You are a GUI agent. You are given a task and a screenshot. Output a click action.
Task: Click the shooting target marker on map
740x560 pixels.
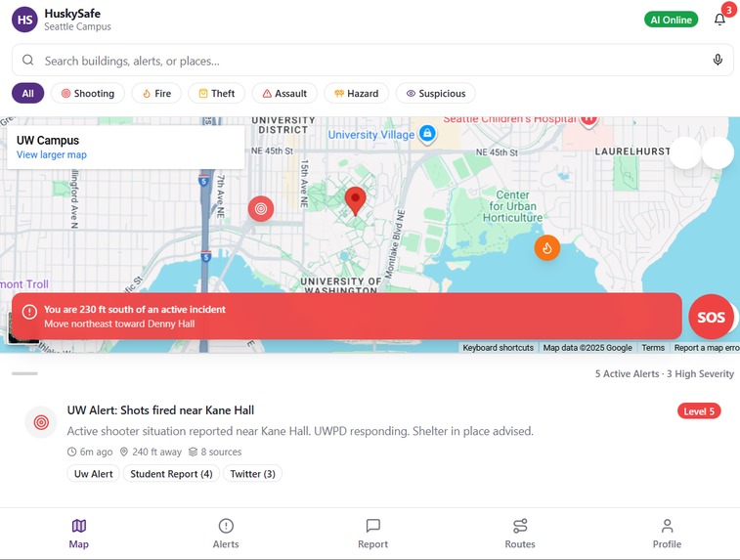[261, 208]
